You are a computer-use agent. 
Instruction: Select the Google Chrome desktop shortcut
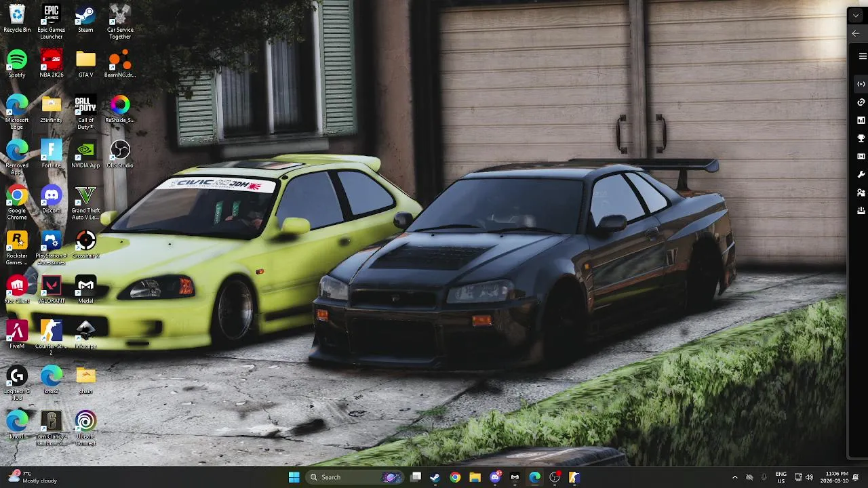point(17,203)
